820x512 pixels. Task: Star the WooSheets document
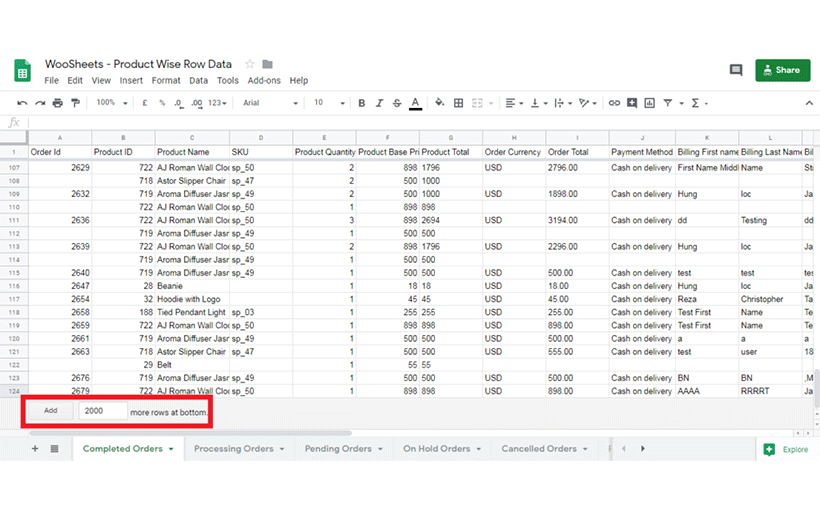250,64
